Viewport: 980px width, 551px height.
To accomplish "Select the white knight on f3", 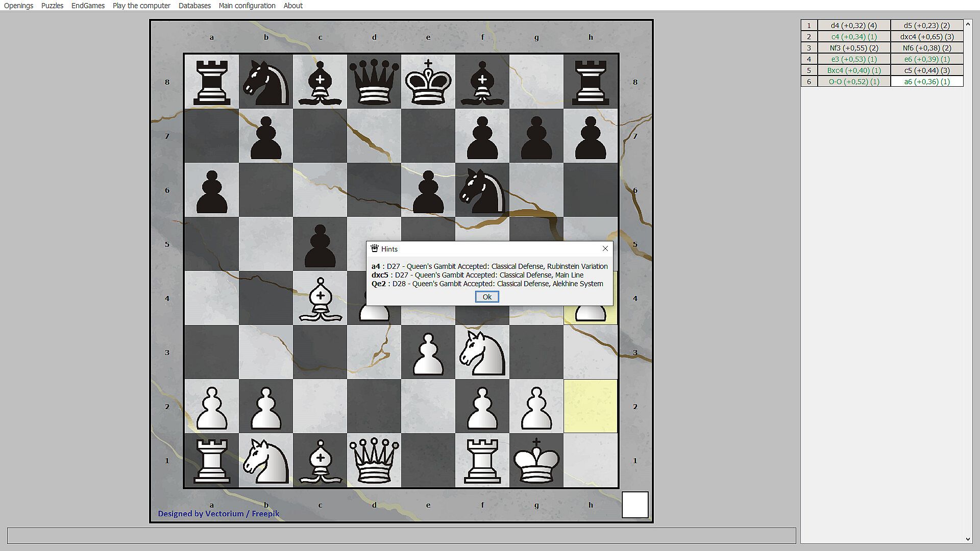I will click(482, 353).
